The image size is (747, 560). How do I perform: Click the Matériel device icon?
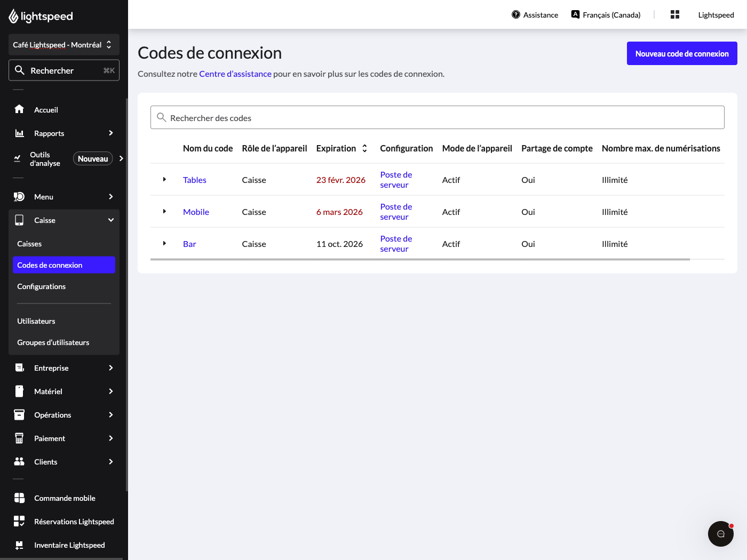19,391
